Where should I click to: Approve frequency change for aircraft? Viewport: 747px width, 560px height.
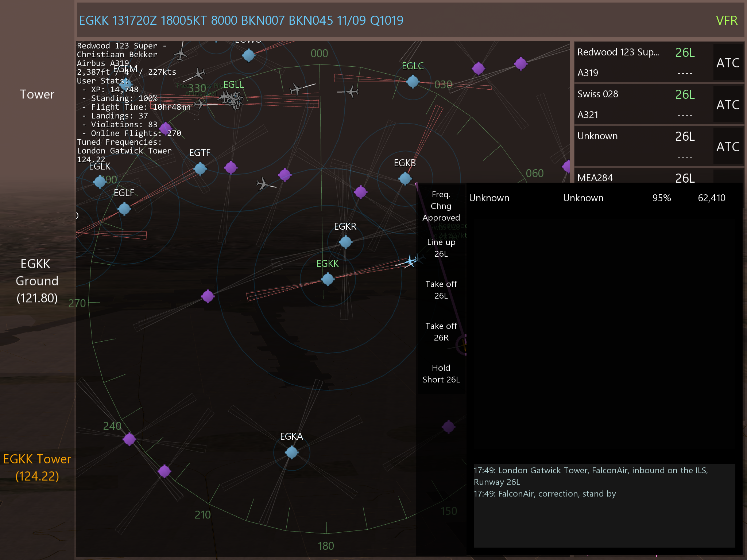(441, 206)
